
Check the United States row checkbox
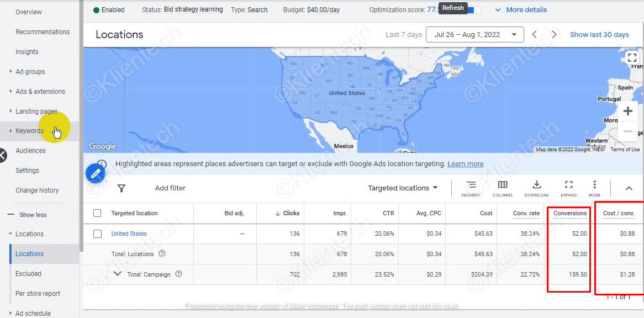click(x=98, y=234)
